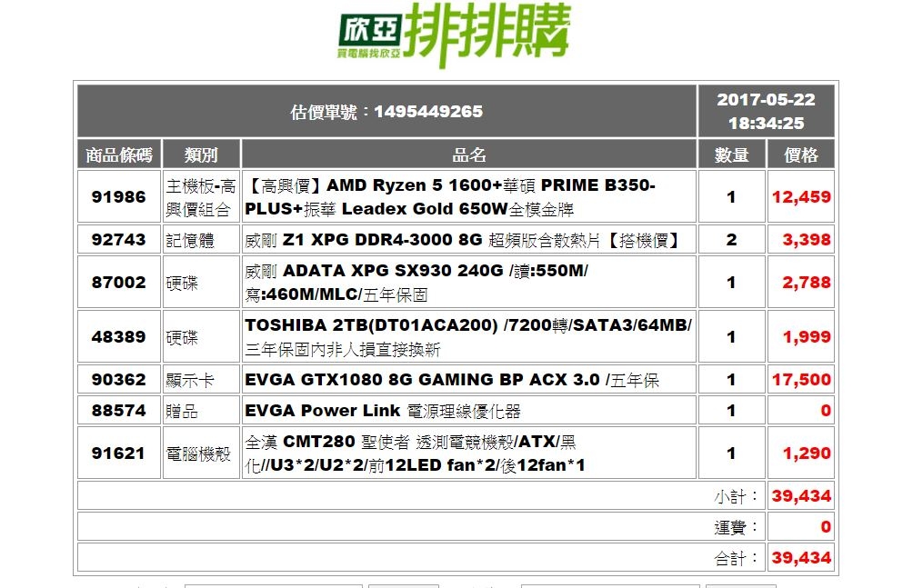This screenshot has width=923, height=588.
Task: Click quantity 1 in the 電腦機殼 row
Action: [732, 453]
